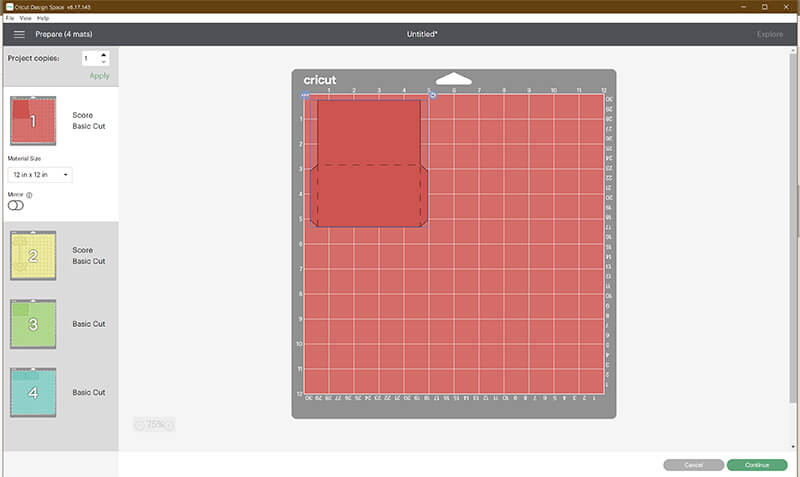Image resolution: width=800 pixels, height=477 pixels.
Task: Select the green mat 3 thumbnail
Action: click(33, 324)
